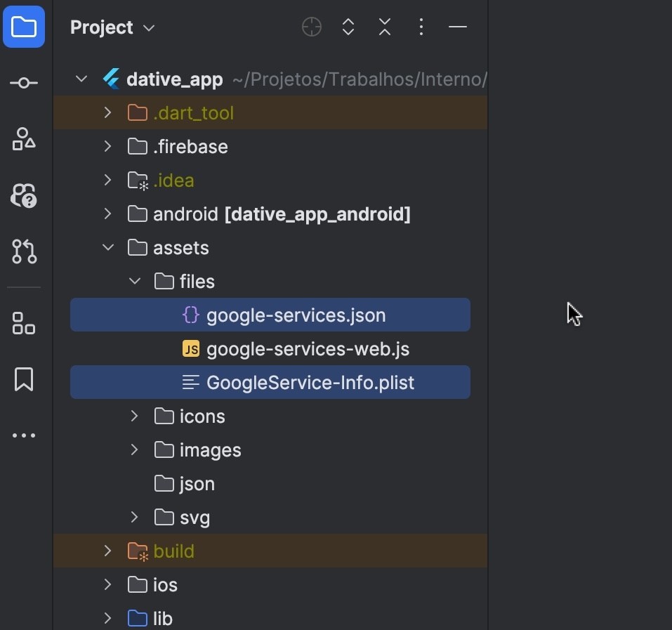
Task: Click Collapse All icon in panel header
Action: point(385,27)
